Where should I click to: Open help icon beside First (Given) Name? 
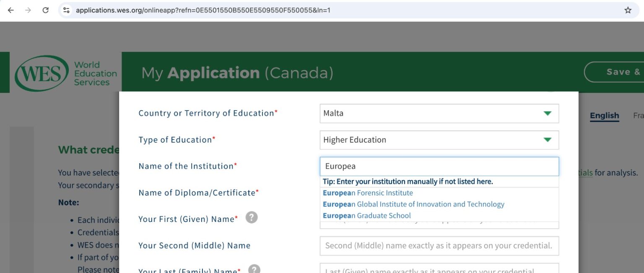pyautogui.click(x=251, y=218)
